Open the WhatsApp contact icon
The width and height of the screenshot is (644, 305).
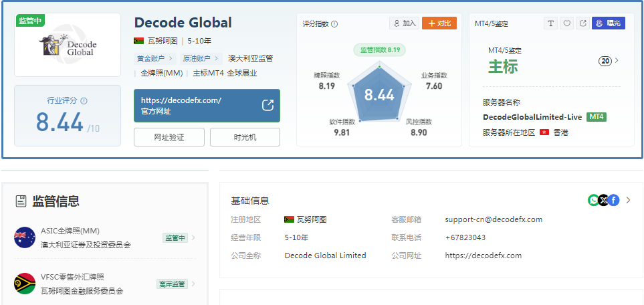coord(593,200)
